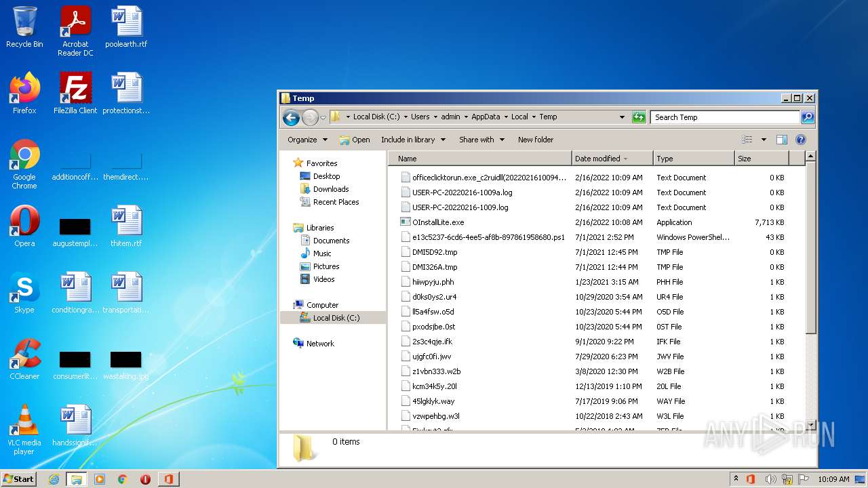Select Local Disk (C:) in the tree
The image size is (868, 488).
coord(330,318)
